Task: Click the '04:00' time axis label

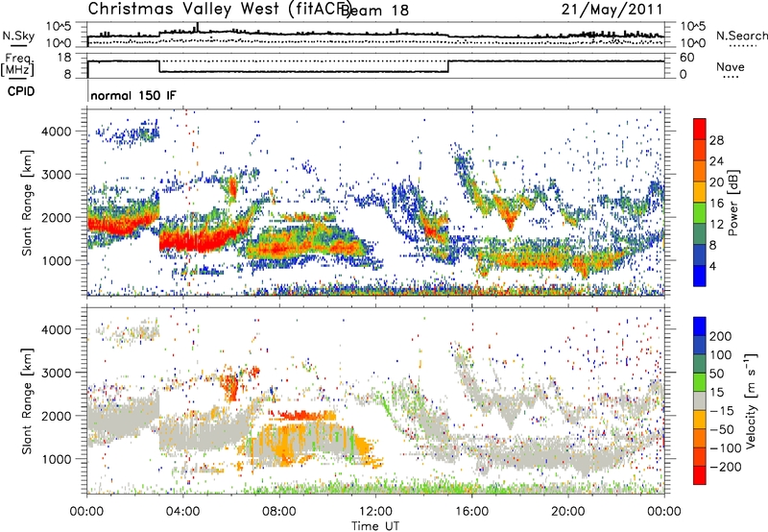Action: (183, 512)
